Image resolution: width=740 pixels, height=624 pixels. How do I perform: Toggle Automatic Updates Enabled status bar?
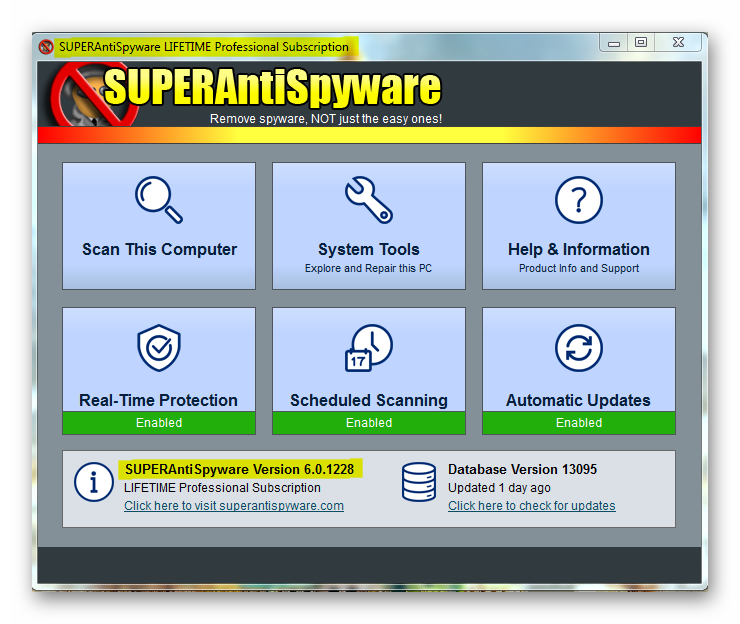[579, 423]
